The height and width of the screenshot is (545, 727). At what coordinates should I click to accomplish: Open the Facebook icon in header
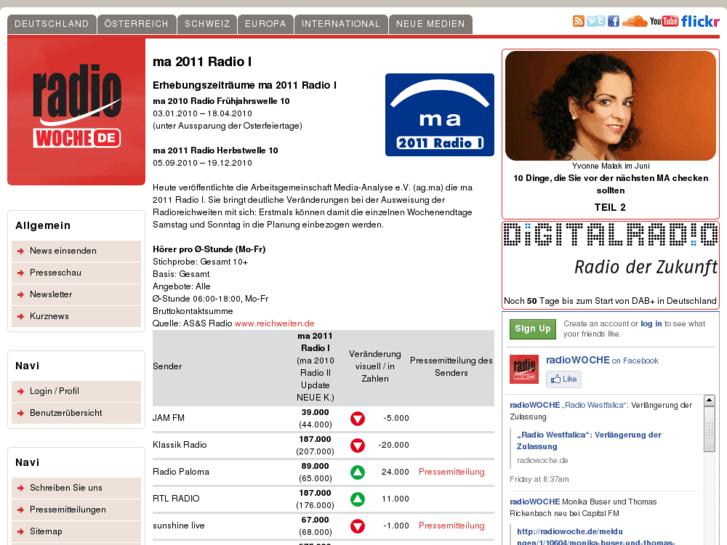pos(613,21)
